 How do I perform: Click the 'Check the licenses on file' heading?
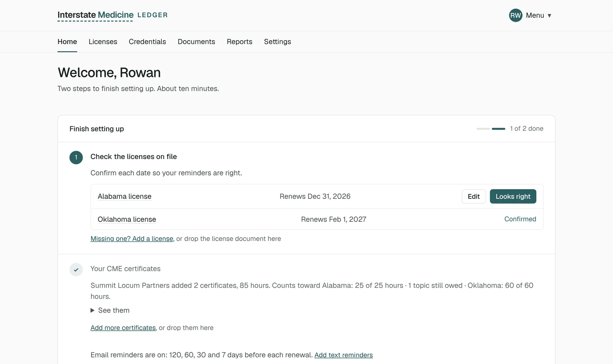[x=134, y=157]
